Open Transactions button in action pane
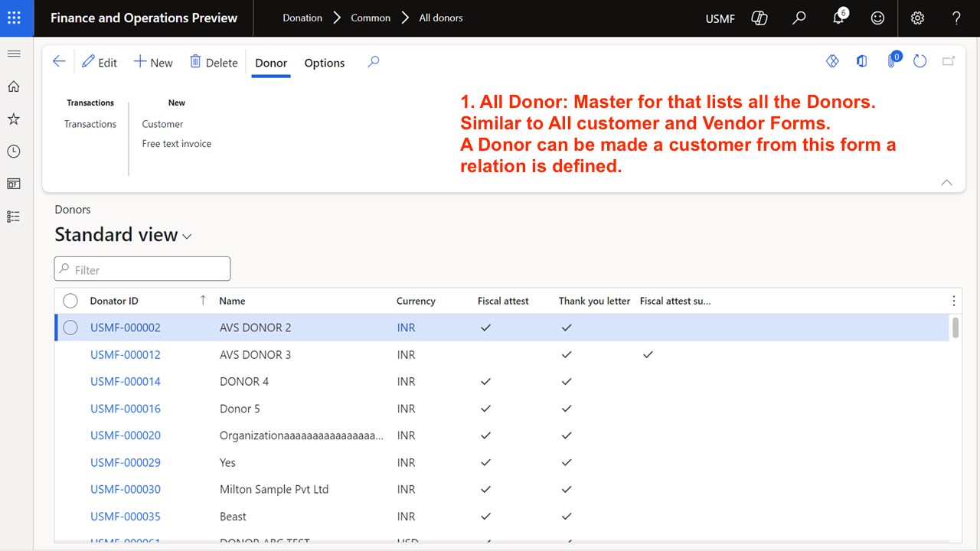The image size is (980, 551). [90, 124]
